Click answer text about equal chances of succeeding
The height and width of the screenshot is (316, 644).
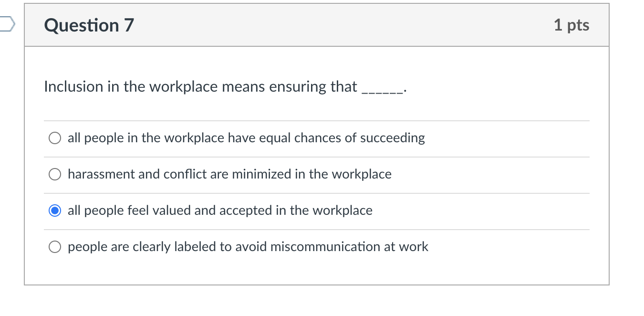(246, 138)
